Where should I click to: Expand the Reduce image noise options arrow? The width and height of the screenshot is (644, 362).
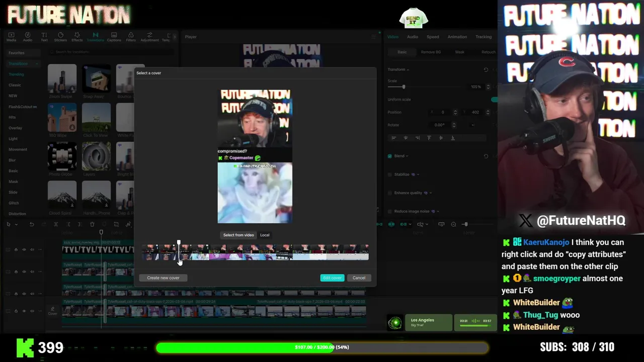click(438, 211)
